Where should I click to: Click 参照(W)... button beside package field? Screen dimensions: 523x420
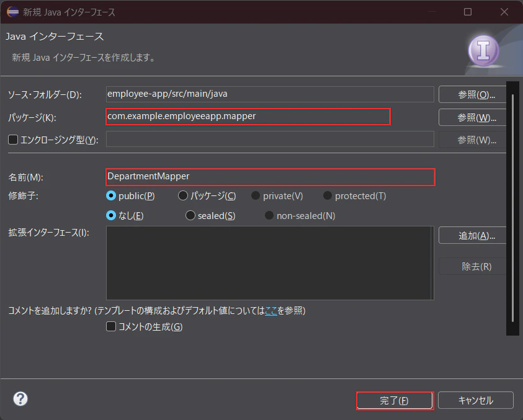(473, 117)
